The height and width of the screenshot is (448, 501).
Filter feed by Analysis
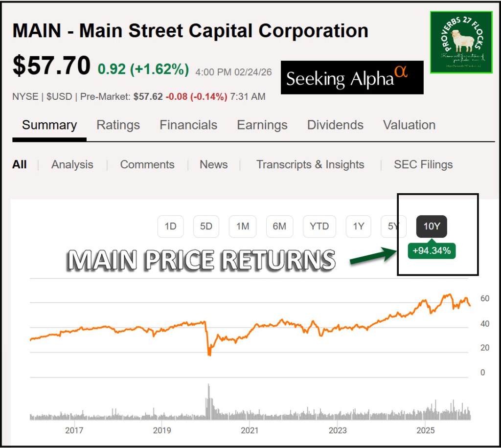pos(72,164)
